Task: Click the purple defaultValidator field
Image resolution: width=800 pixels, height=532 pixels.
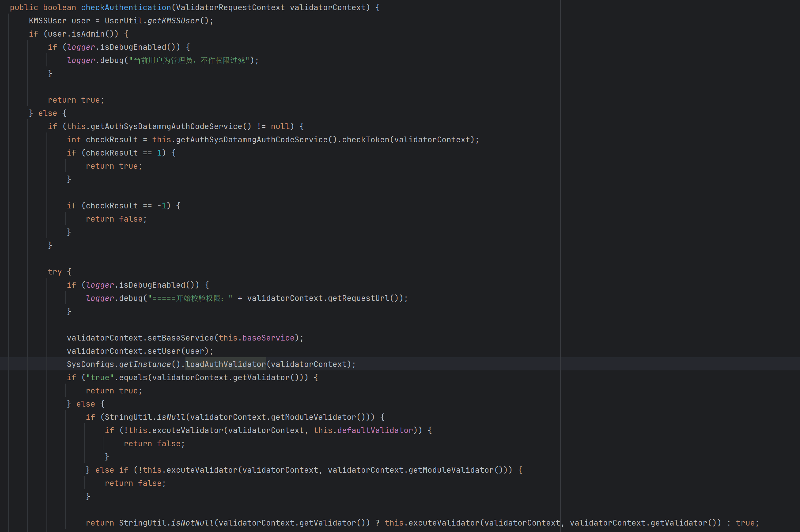Action: 375,431
